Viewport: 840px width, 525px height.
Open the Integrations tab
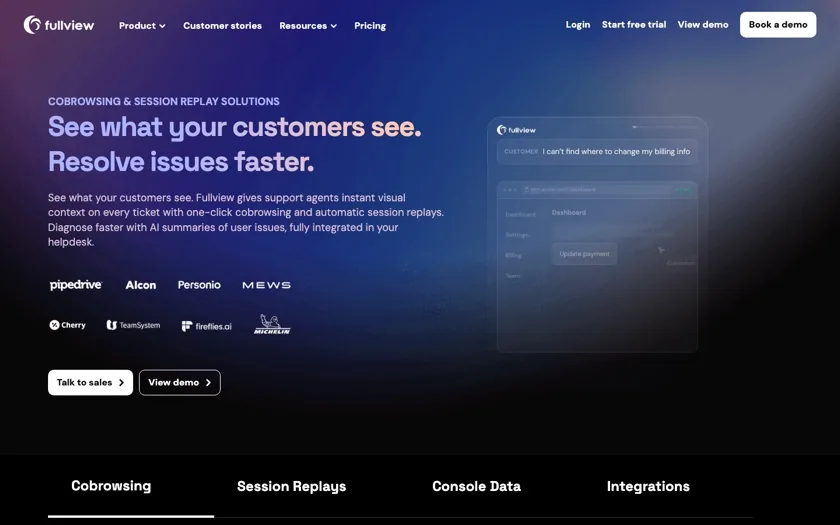(648, 486)
